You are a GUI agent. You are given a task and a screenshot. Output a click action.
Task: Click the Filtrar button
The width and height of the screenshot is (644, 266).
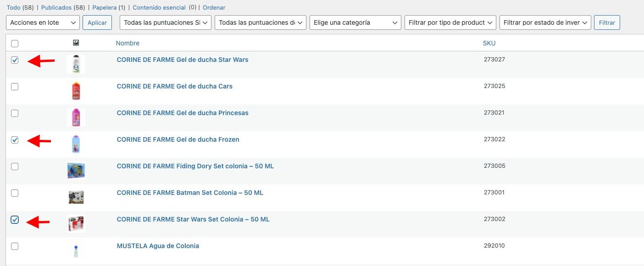click(x=607, y=22)
